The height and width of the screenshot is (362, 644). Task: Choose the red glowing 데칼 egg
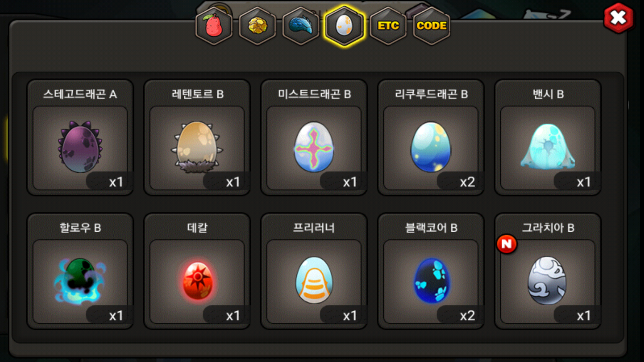pos(197,281)
